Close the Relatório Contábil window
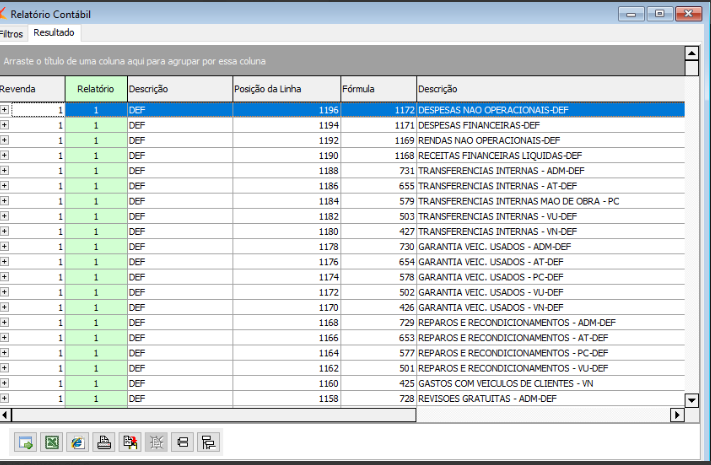711x465 pixels. (x=688, y=14)
